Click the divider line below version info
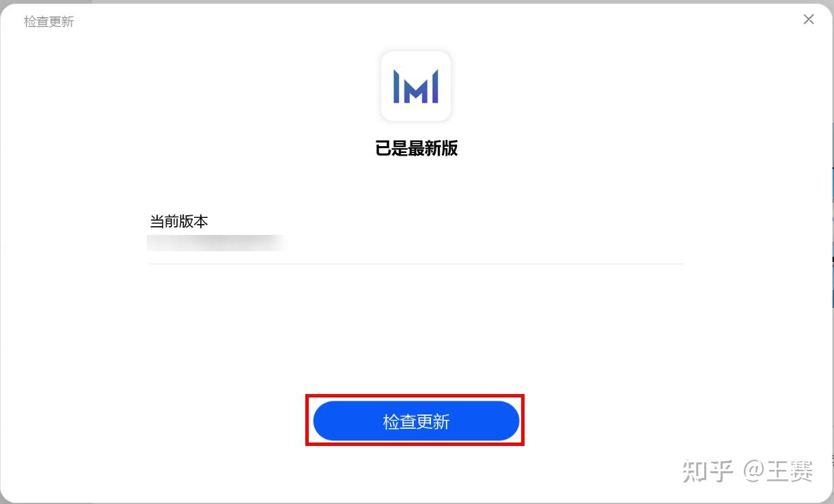The image size is (834, 504). [x=416, y=264]
